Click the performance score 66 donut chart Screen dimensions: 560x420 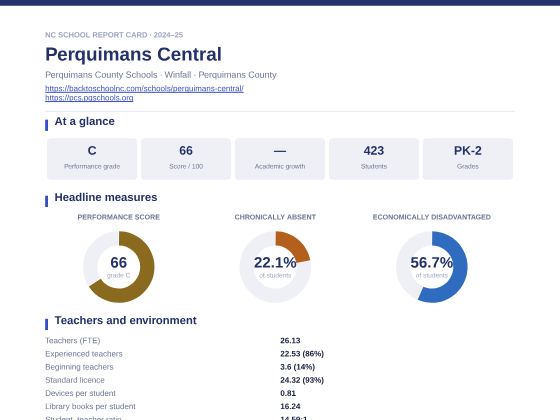(119, 267)
